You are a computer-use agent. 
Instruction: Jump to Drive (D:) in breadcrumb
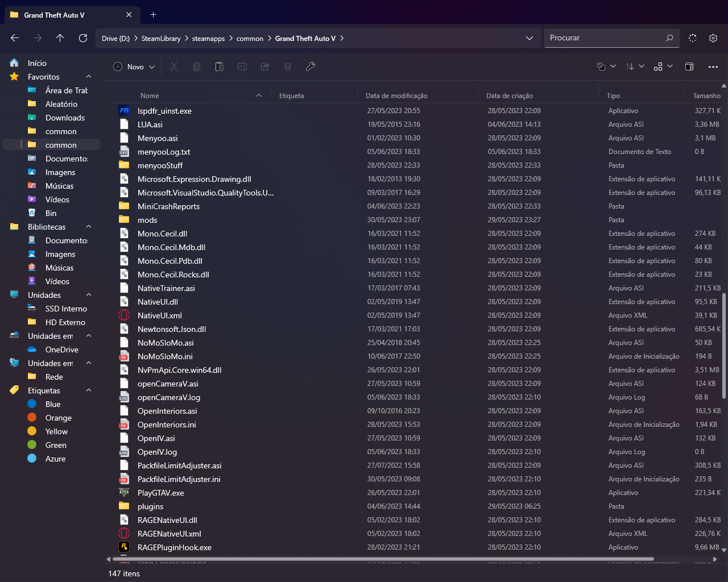pos(115,38)
